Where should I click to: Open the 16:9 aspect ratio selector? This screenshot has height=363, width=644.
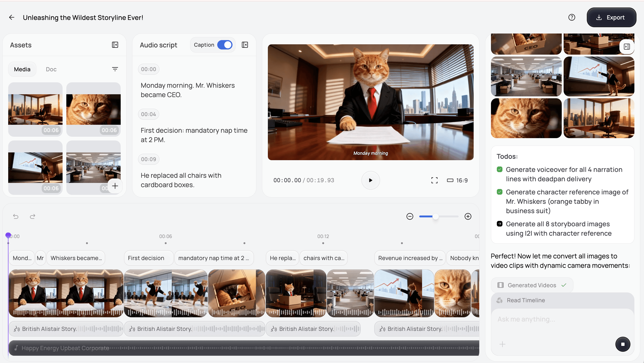457,180
